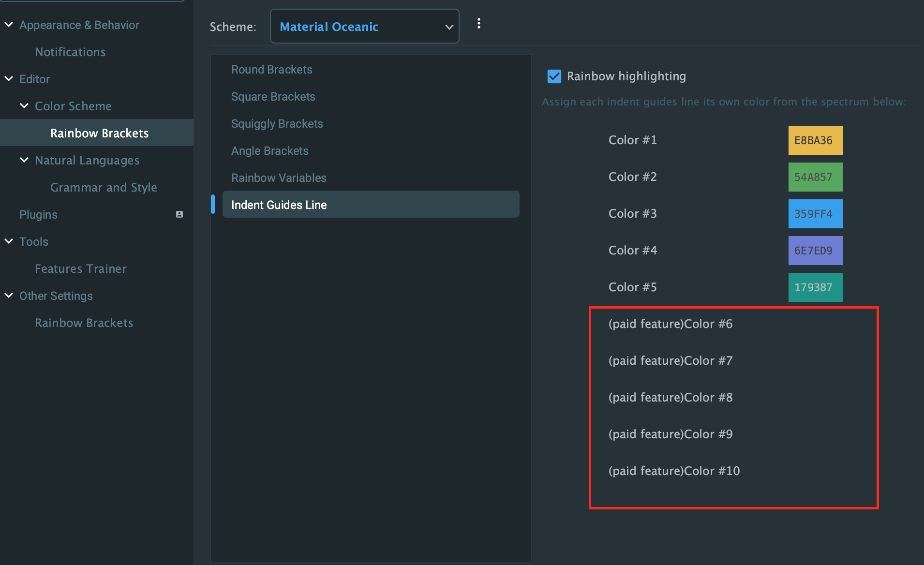Switch to the Round Brackets tab
This screenshot has height=565, width=924.
tap(271, 69)
